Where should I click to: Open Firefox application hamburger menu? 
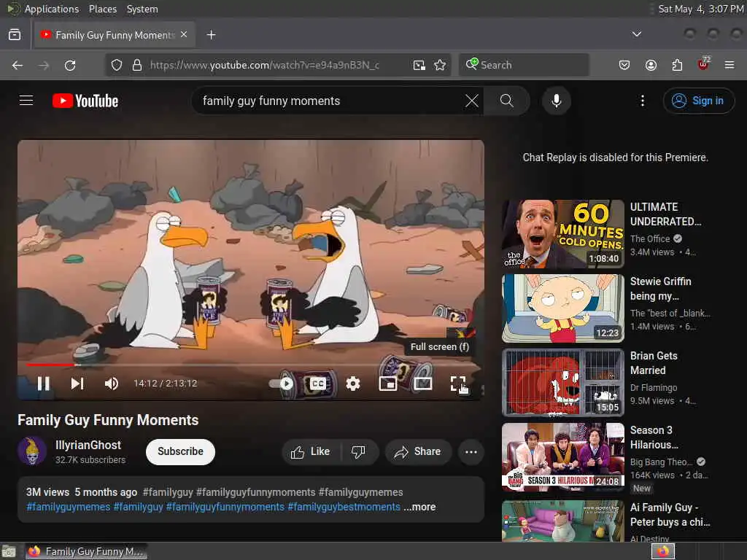pyautogui.click(x=729, y=65)
